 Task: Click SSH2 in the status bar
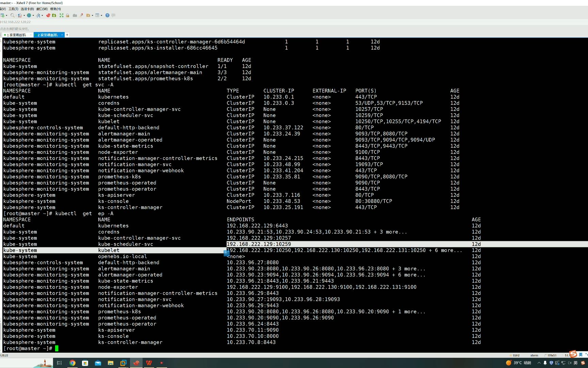(516, 355)
